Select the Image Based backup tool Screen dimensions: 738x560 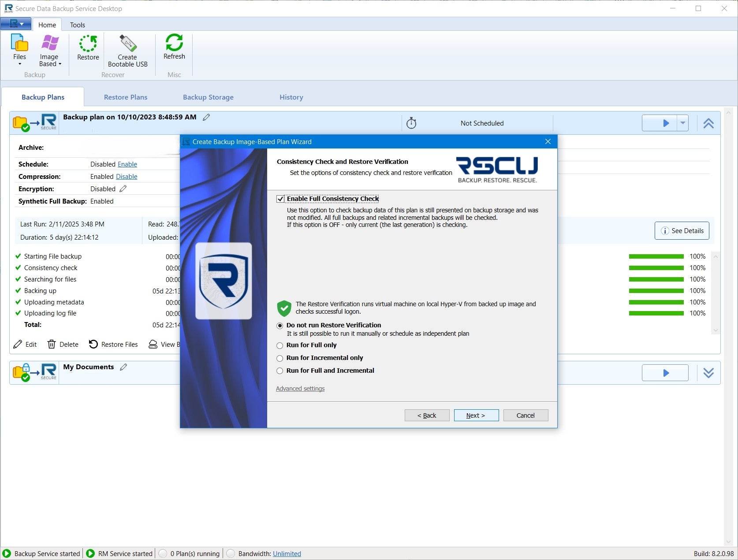tap(49, 48)
